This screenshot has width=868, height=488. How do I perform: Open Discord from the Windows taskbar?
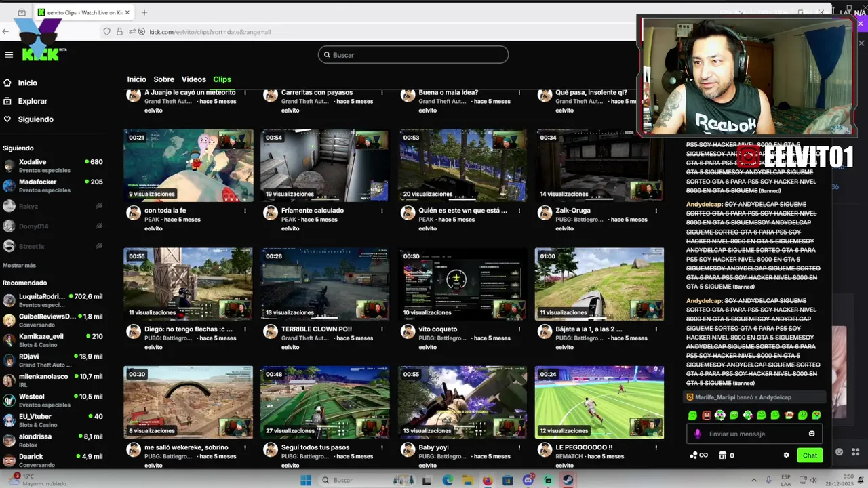[x=528, y=481]
